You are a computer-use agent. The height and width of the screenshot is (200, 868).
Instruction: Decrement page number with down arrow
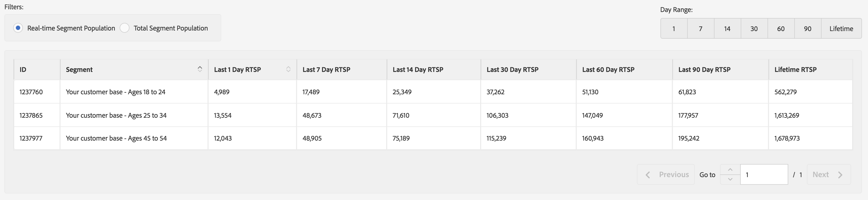tap(730, 180)
